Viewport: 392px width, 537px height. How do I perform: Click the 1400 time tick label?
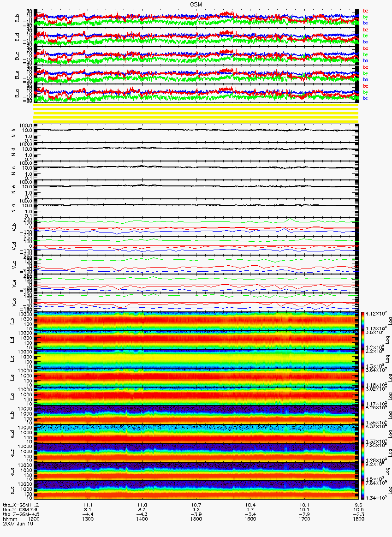point(142,519)
